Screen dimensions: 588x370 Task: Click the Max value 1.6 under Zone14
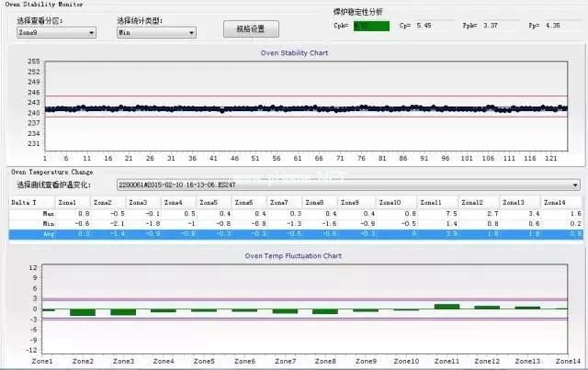576,214
